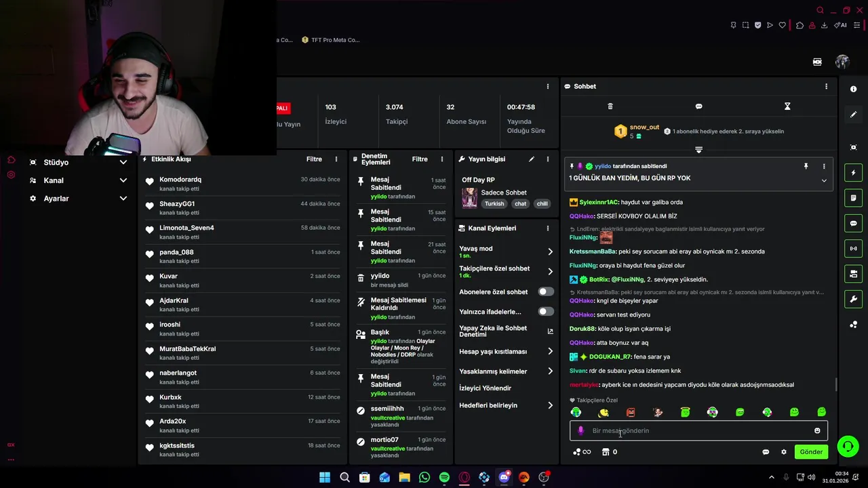
Task: Click the screen capture icon in right sidebar
Action: pyautogui.click(x=853, y=147)
